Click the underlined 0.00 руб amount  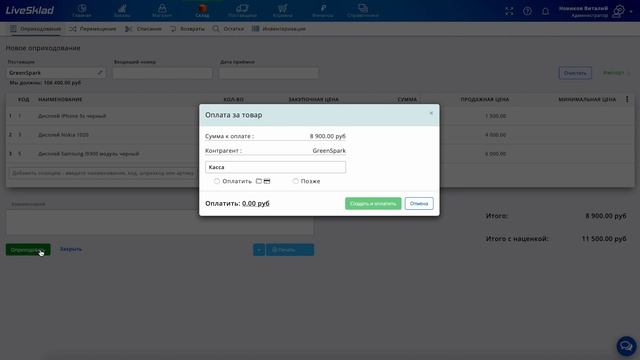click(256, 203)
